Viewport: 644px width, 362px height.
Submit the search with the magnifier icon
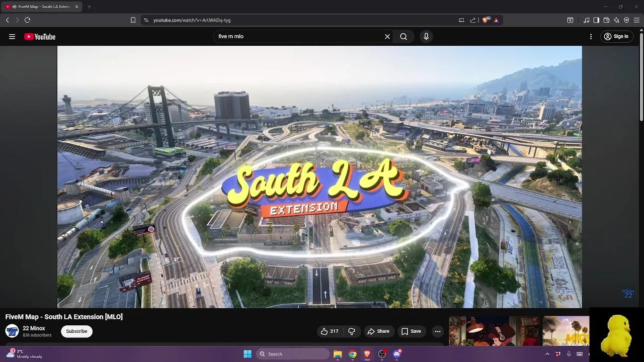point(404,37)
